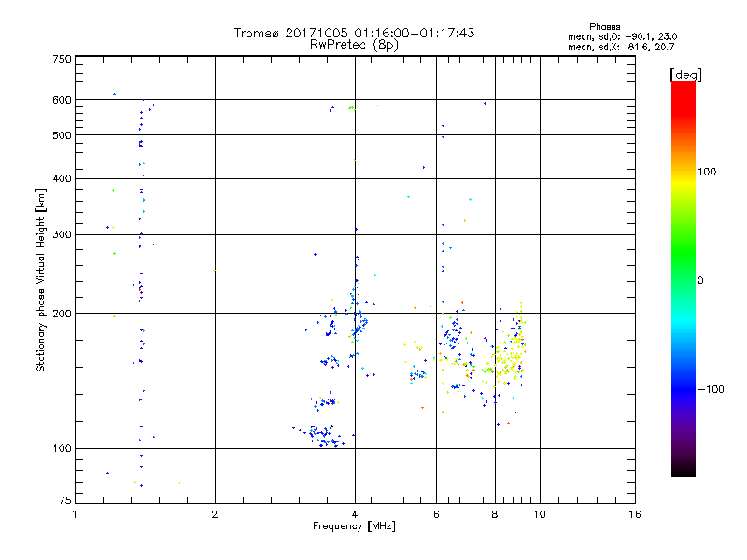The image size is (747, 560).
Task: Click the y-axis '400' tick label
Action: 62,178
